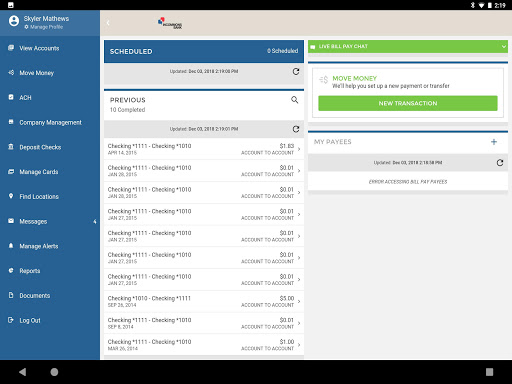Select Move Money in sidebar

click(x=50, y=73)
